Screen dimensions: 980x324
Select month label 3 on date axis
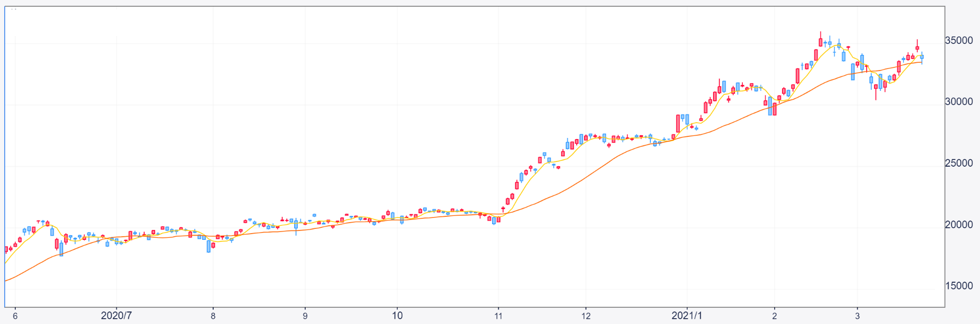coord(857,316)
